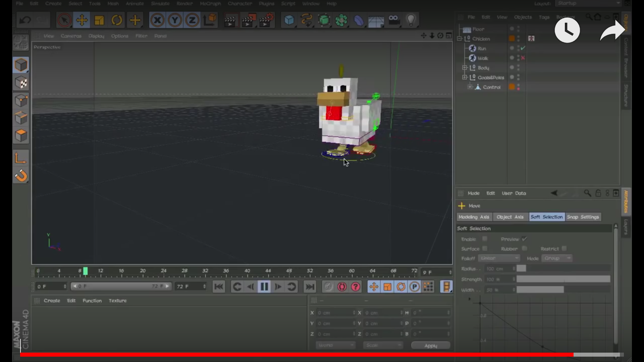Select the Live Selection tool
The image size is (644, 362).
(x=64, y=20)
